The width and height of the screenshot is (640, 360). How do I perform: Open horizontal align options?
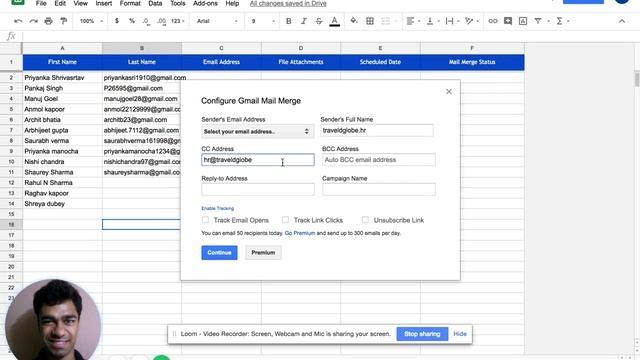point(413,21)
